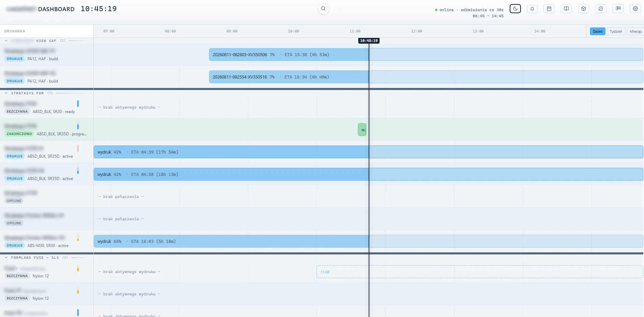Click the DRUKAKA column header
644x317 pixels.
15,31
